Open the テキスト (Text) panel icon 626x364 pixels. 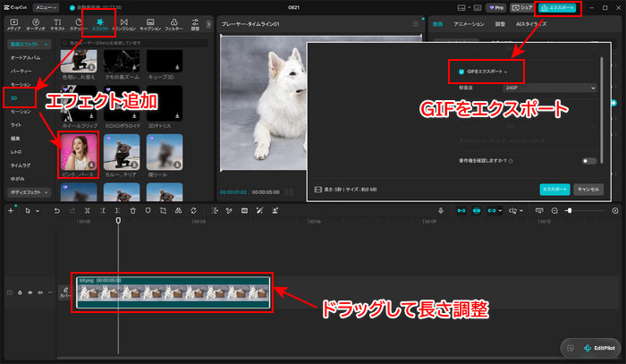[x=57, y=24]
